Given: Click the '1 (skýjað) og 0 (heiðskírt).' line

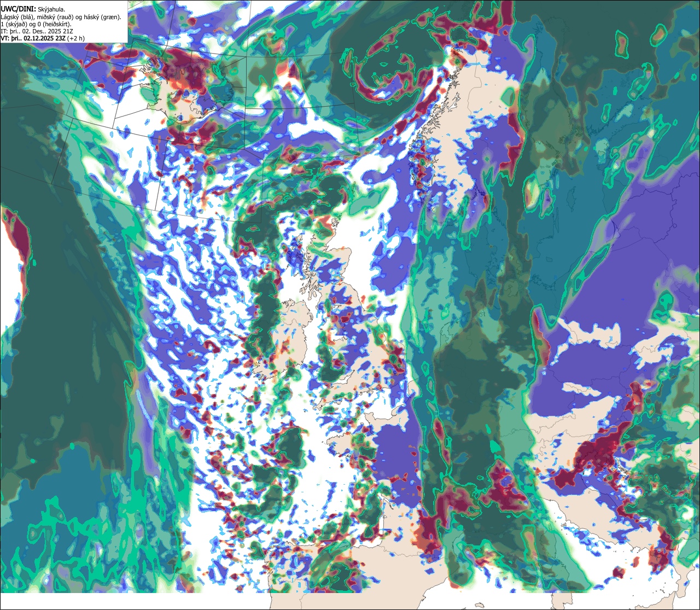Looking at the screenshot, I should [x=36, y=24].
